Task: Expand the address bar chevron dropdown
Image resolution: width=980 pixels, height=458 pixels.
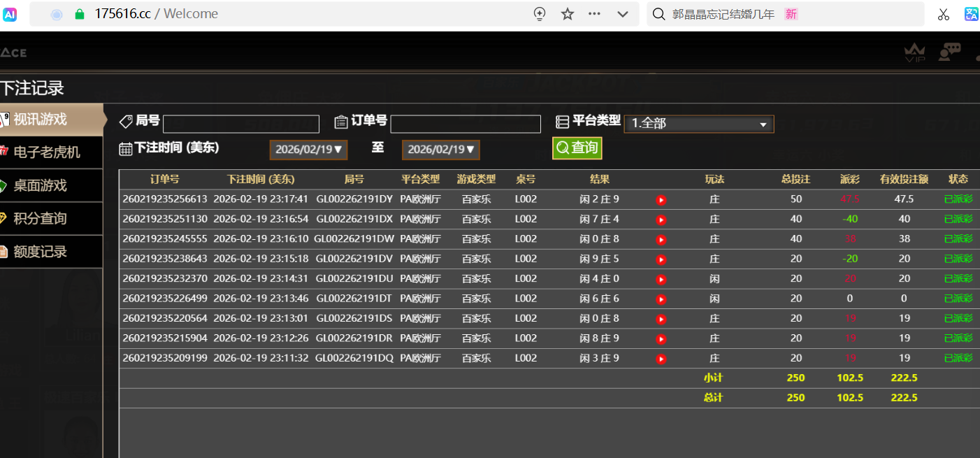Action: tap(623, 14)
